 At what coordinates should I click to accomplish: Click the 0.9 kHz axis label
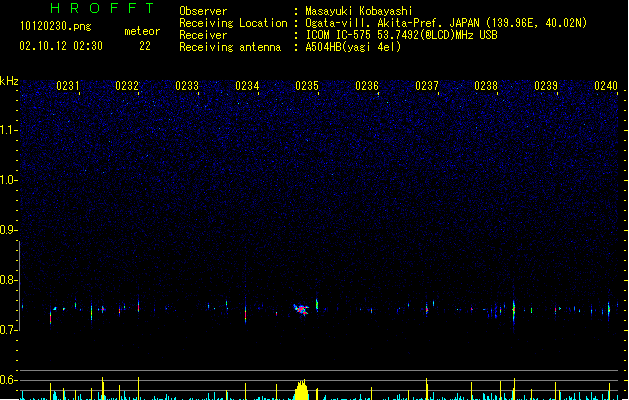(x=9, y=230)
